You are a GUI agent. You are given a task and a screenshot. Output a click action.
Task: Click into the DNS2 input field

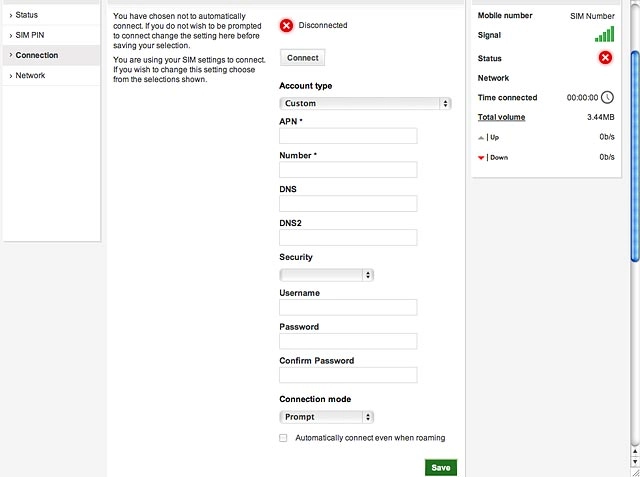coord(348,237)
